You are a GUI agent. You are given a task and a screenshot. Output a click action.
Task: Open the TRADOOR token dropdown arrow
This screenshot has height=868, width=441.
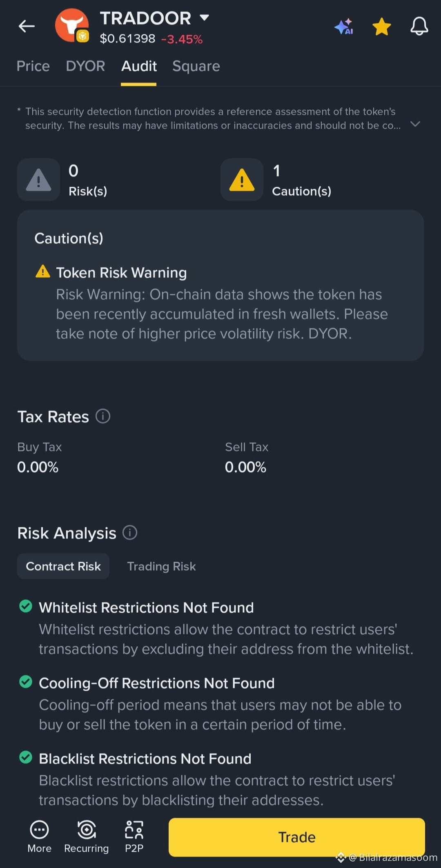(204, 18)
